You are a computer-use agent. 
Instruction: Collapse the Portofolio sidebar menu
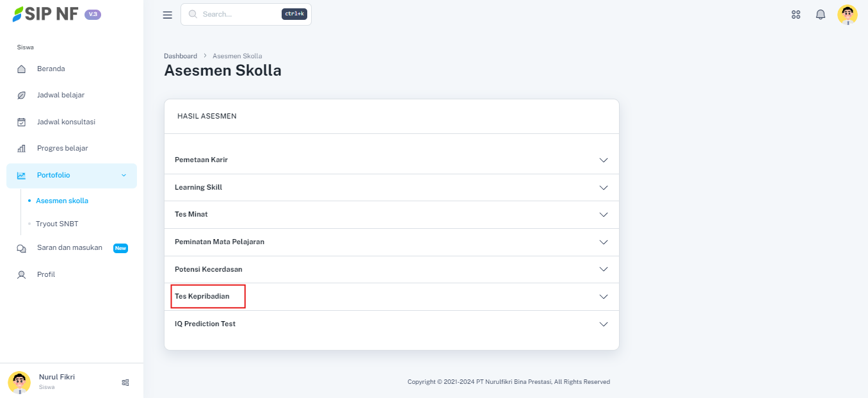pyautogui.click(x=124, y=176)
